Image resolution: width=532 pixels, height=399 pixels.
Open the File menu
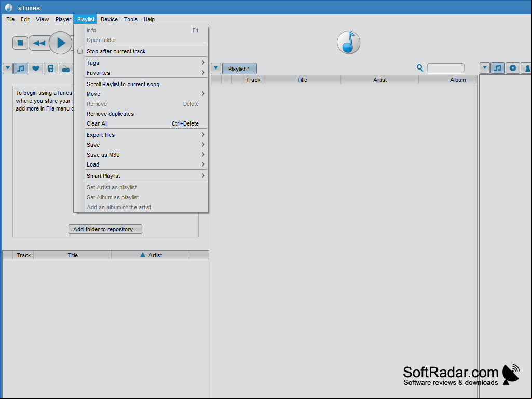click(x=10, y=19)
